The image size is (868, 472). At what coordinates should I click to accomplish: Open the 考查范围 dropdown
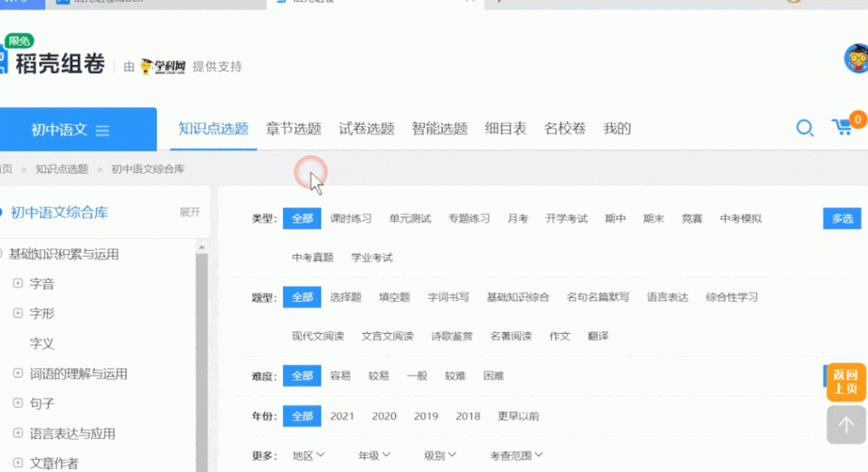tap(516, 455)
